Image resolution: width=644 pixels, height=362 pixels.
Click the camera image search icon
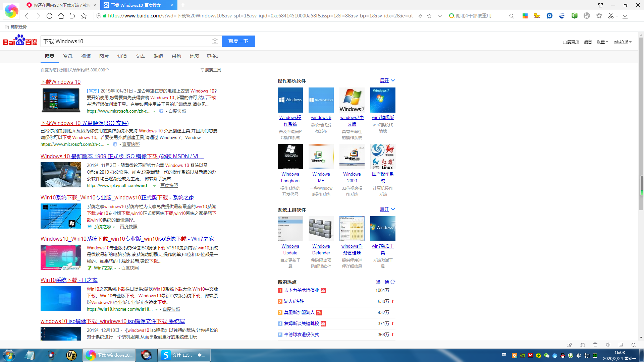pyautogui.click(x=215, y=41)
